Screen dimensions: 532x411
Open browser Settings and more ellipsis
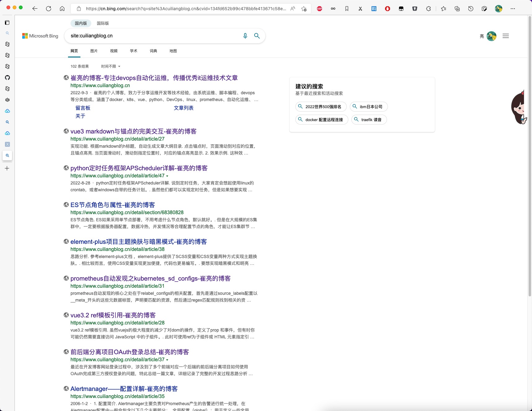tap(513, 9)
